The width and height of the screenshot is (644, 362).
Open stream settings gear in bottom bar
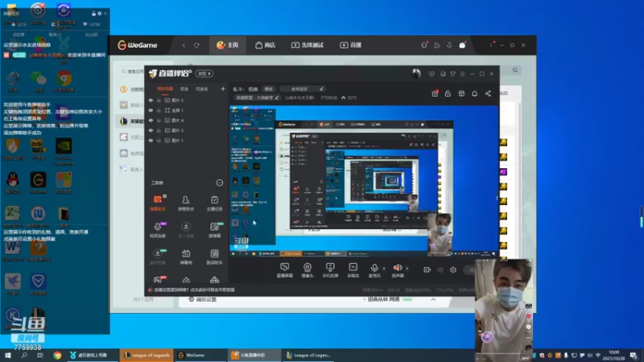pyautogui.click(x=453, y=269)
